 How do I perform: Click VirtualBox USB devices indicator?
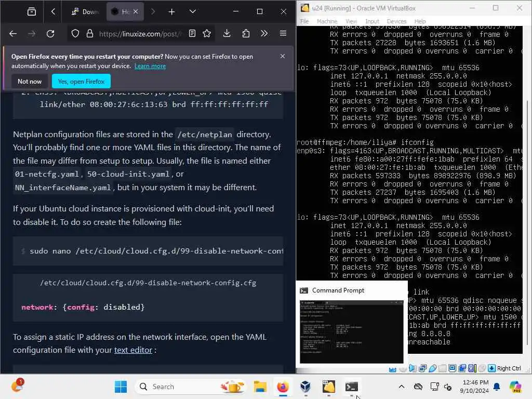click(x=433, y=368)
